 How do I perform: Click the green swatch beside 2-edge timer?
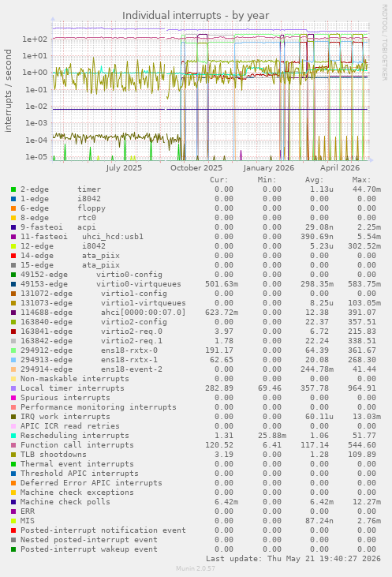(13, 189)
